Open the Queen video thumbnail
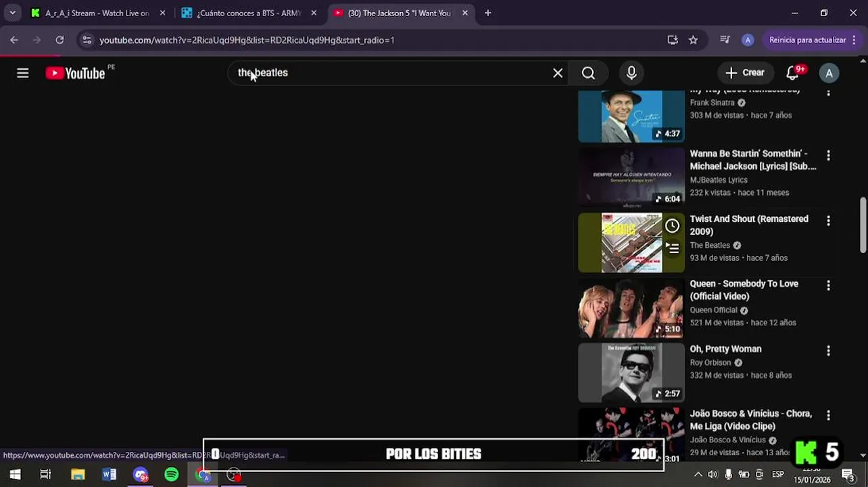Viewport: 868px width, 487px height. (x=631, y=308)
